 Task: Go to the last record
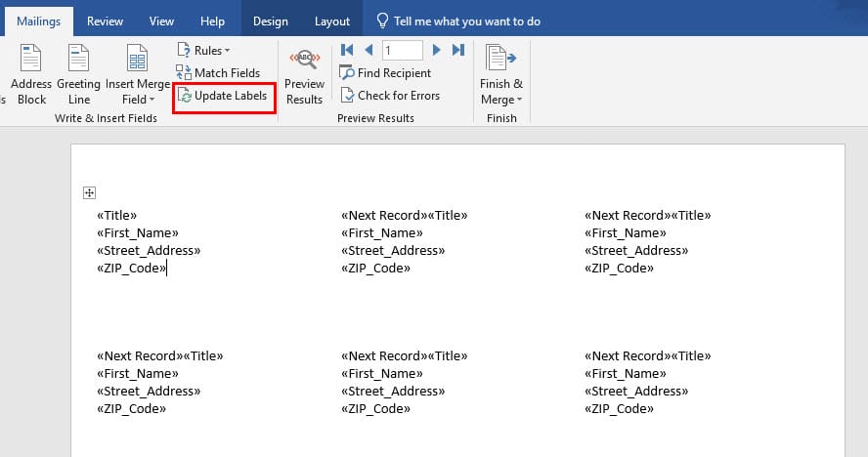tap(457, 51)
